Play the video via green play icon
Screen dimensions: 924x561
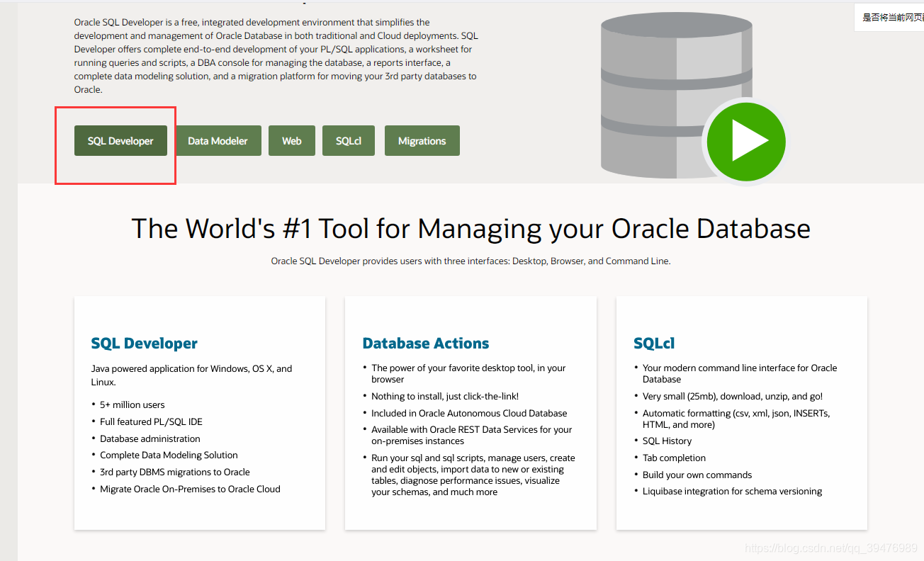(746, 141)
